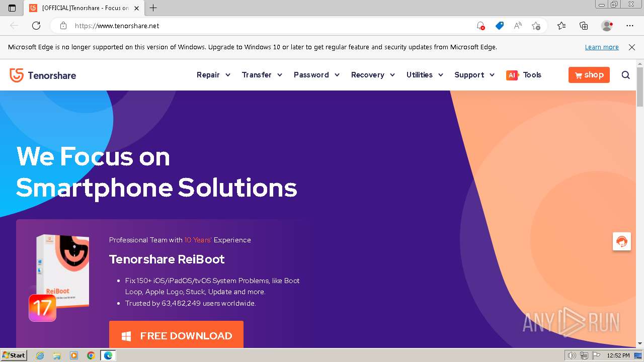This screenshot has height=362, width=644.
Task: Click the ReiBoot product box image
Action: coord(61,271)
